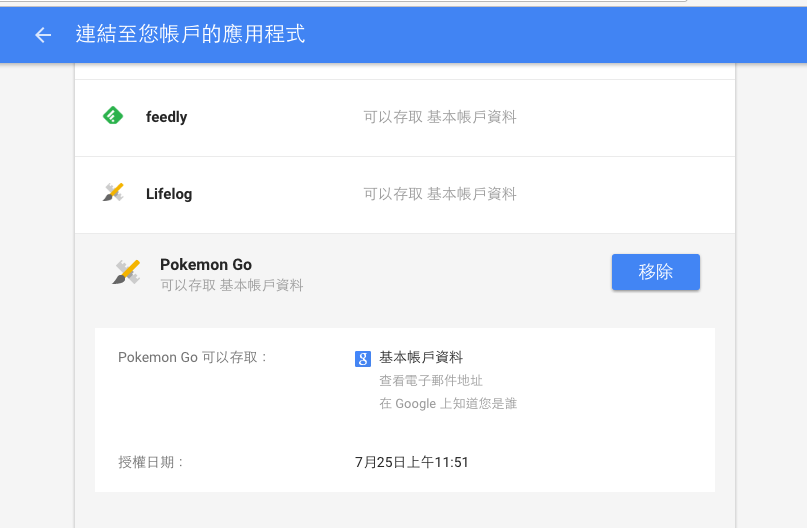
Task: Click Lifelog's 可以存取 基本帳戶資料 text
Action: 440,194
